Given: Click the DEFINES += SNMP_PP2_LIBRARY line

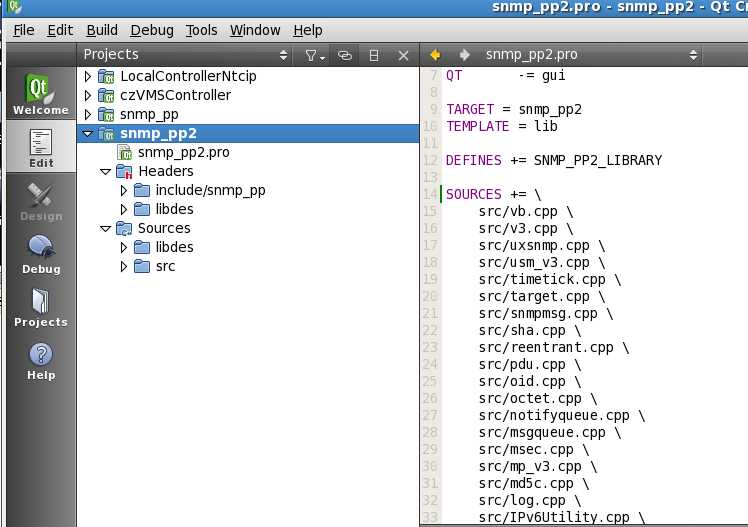Looking at the screenshot, I should pos(554,160).
